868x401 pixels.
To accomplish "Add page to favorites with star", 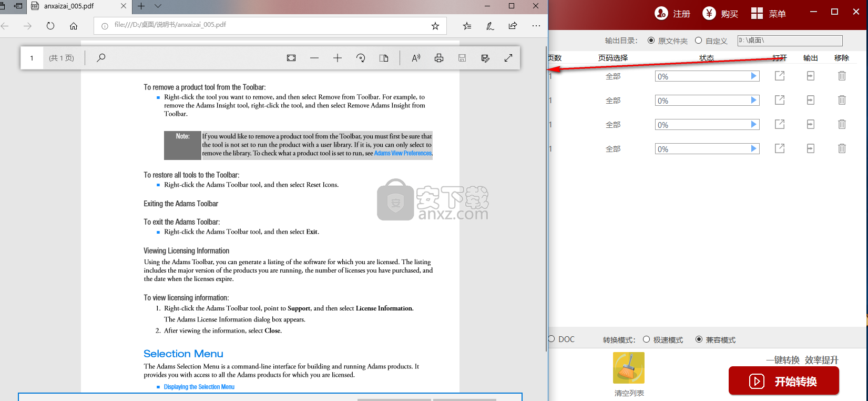I will pyautogui.click(x=435, y=26).
